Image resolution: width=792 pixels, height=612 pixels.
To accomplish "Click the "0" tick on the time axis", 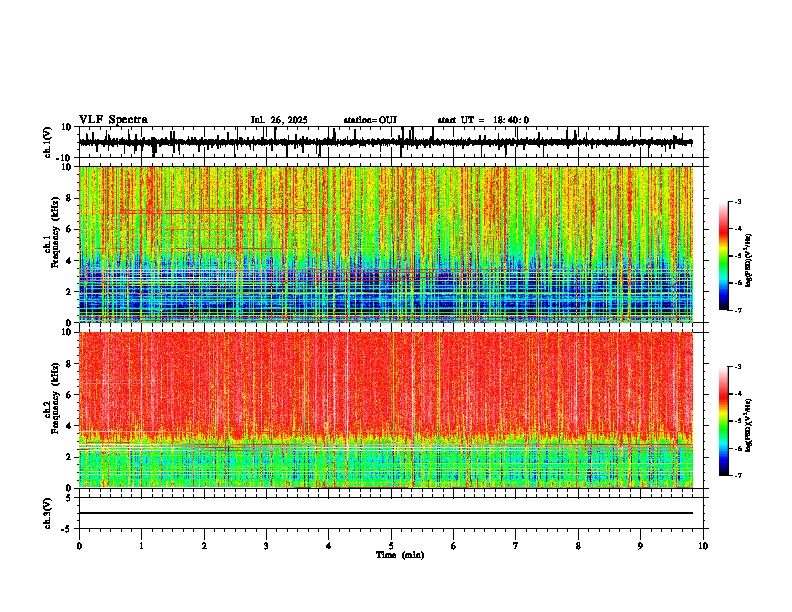I will 79,546.
